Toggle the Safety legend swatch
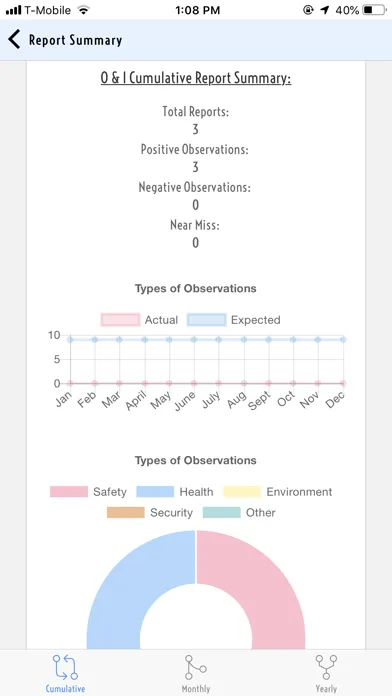 69,492
